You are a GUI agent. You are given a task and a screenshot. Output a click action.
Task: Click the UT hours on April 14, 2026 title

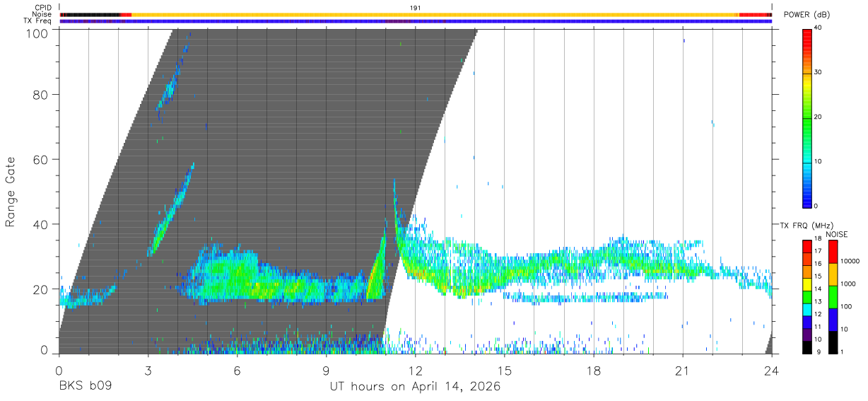coord(415,387)
